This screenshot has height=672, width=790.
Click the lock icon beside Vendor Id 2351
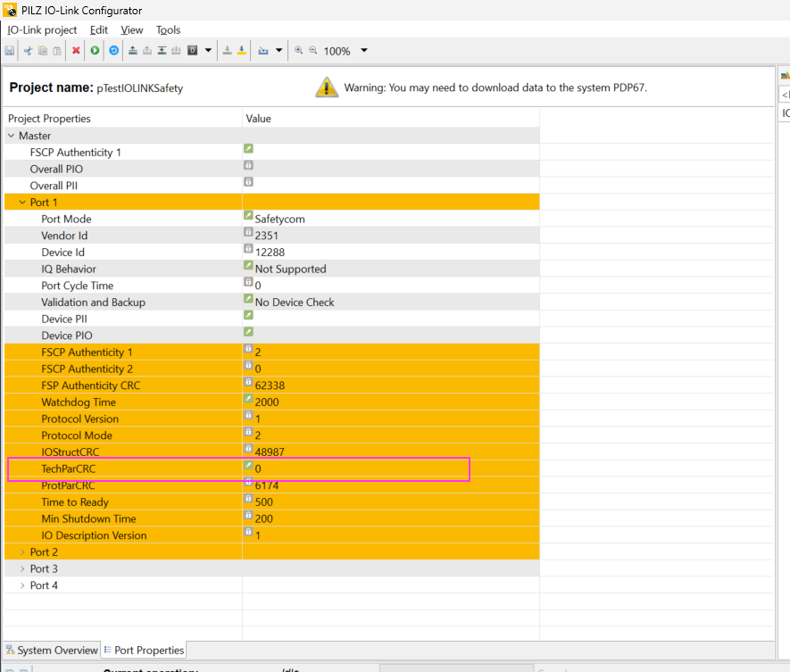(x=248, y=232)
